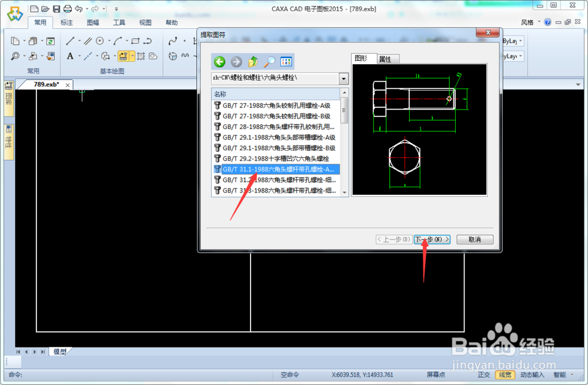Screen dimensions: 588x385
Task: Select the Text (A) tool
Action: point(70,56)
